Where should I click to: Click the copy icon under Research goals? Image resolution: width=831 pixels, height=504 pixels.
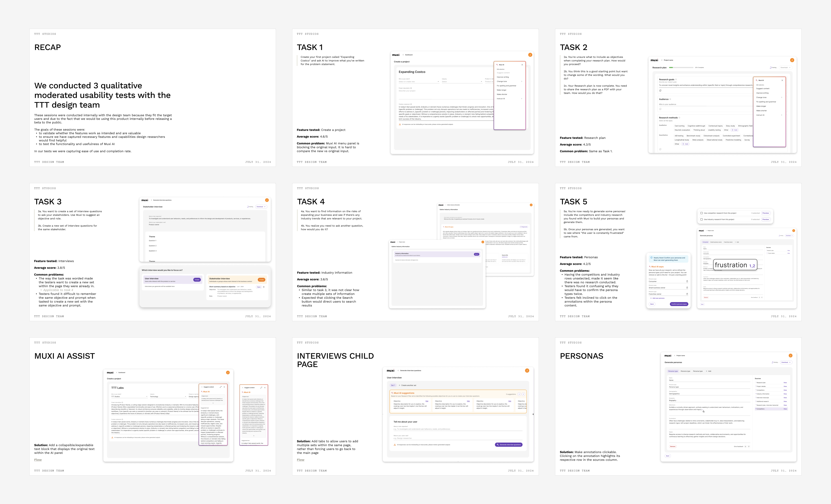coord(660,90)
